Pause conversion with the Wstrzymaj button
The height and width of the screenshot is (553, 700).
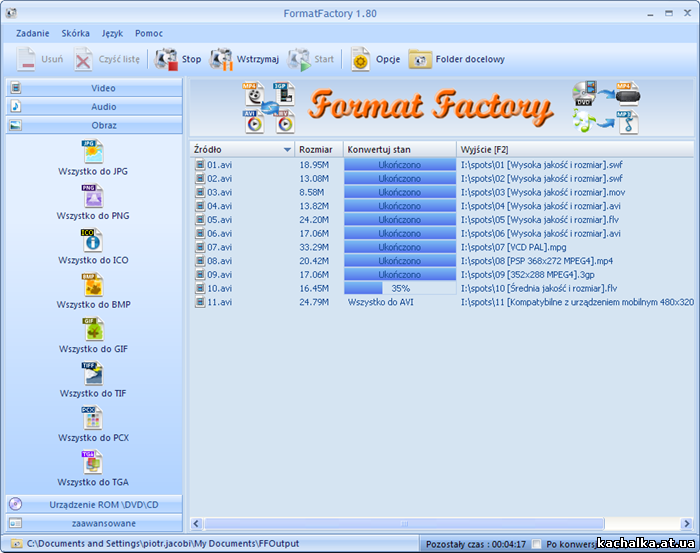pos(244,59)
